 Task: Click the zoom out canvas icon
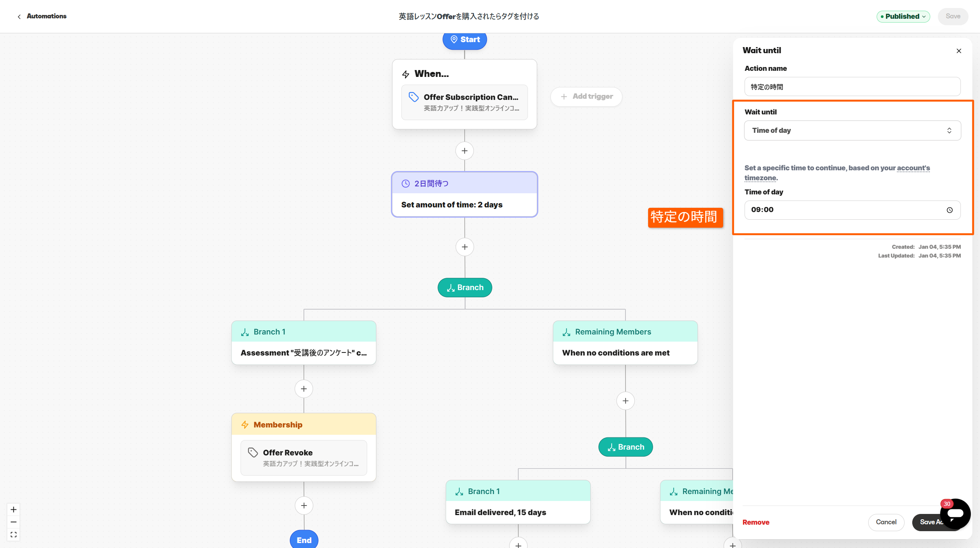click(x=13, y=522)
